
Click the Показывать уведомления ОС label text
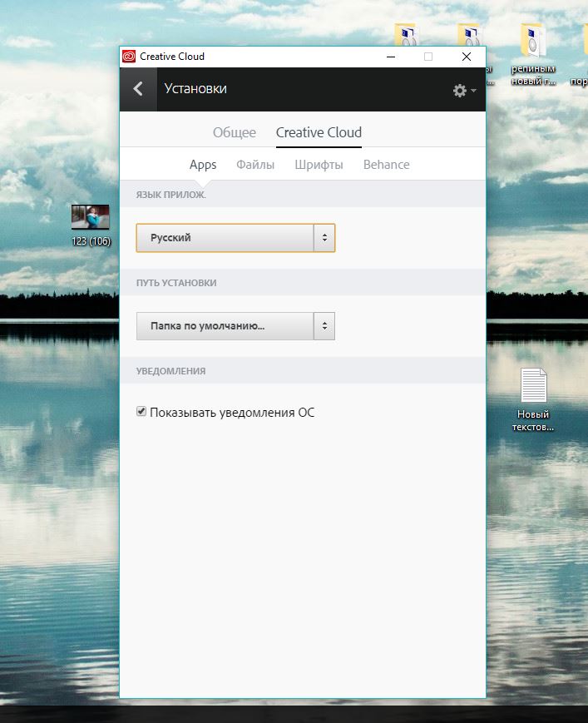coord(232,412)
